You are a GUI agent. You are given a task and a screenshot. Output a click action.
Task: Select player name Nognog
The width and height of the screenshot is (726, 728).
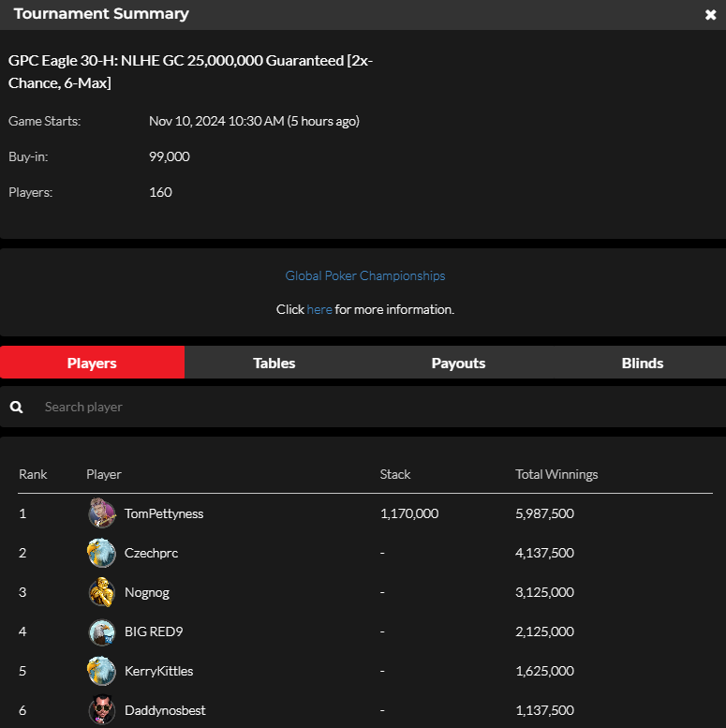tap(147, 592)
